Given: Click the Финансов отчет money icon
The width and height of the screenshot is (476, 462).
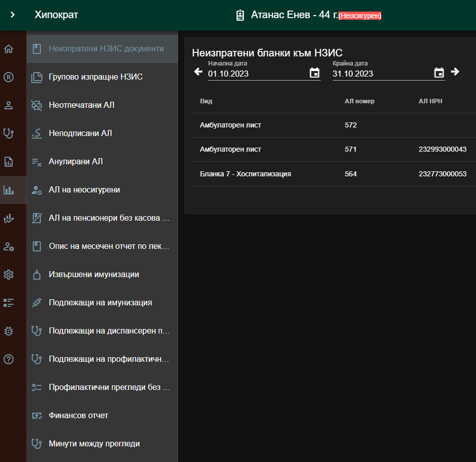Looking at the screenshot, I should [37, 416].
